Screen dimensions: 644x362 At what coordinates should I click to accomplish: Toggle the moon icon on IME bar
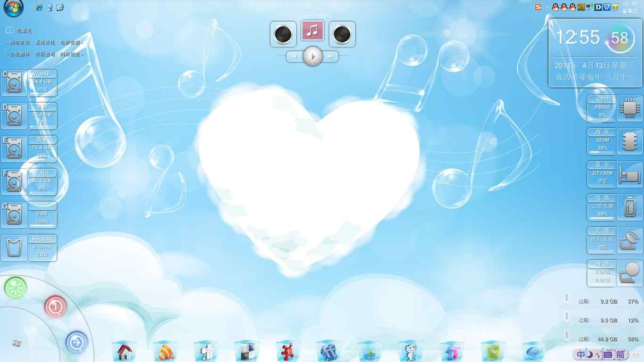(x=590, y=354)
